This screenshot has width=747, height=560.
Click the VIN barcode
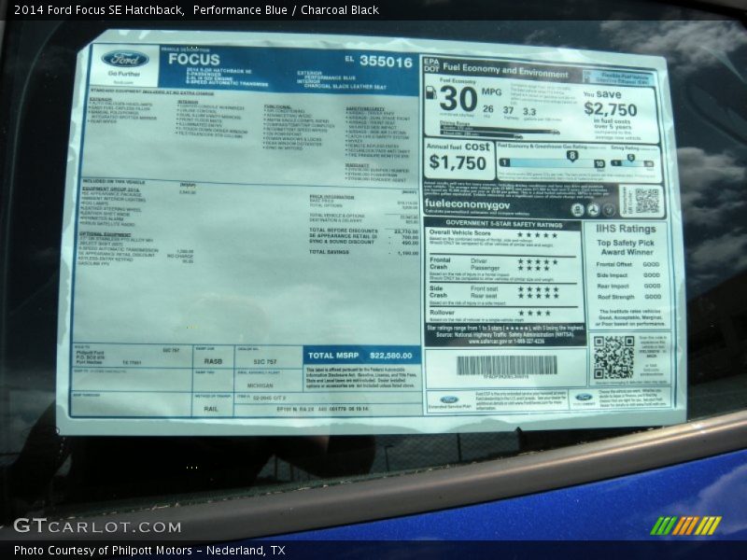pyautogui.click(x=506, y=366)
